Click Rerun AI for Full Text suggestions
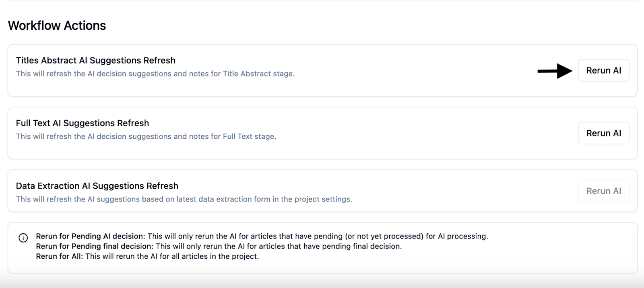 pos(603,133)
